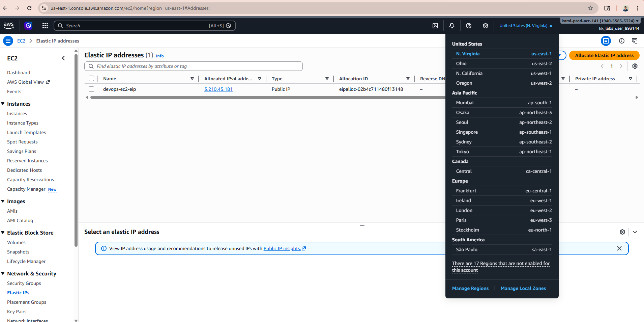
Task: Open the 3.210.45.181 address link
Action: [x=218, y=89]
